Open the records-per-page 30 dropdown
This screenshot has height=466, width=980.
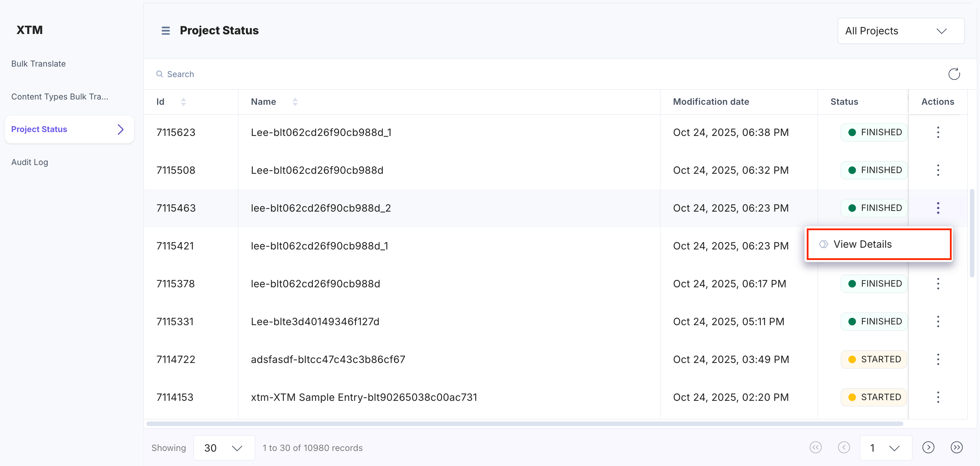pos(224,448)
